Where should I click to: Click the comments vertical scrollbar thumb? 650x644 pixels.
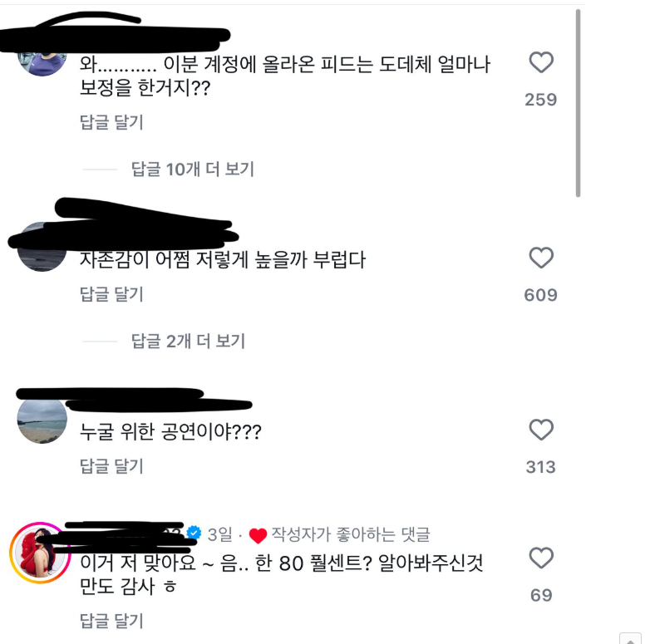tap(578, 103)
